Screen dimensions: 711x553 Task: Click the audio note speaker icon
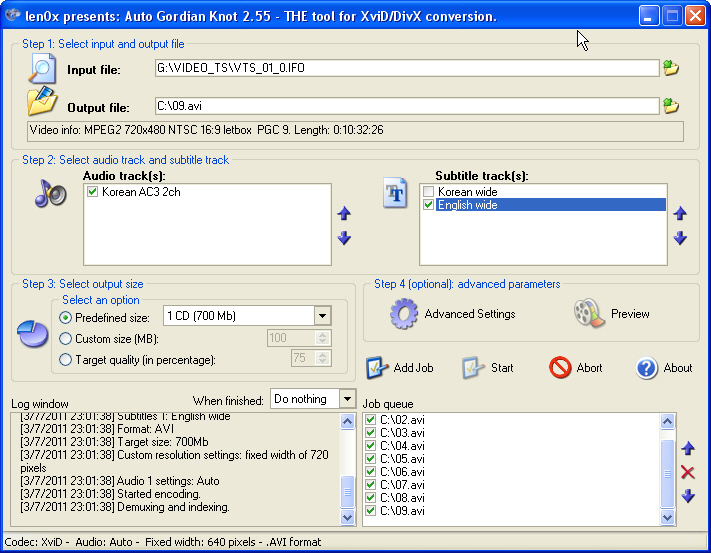pos(51,194)
